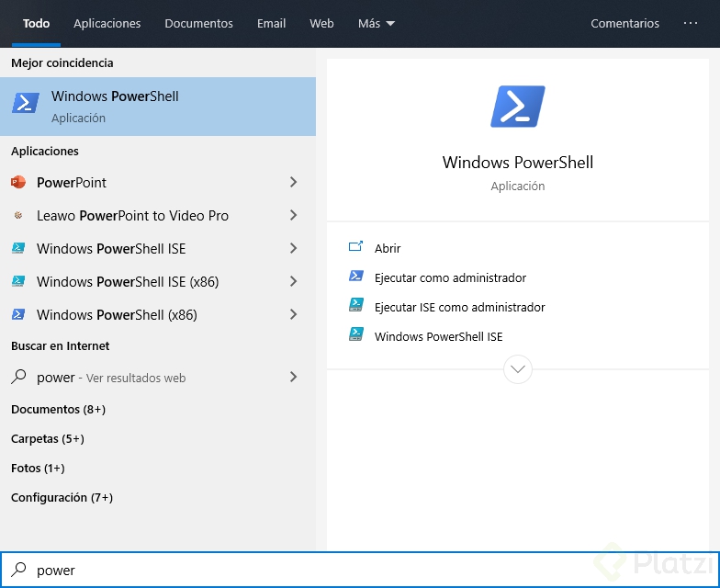This screenshot has height=588, width=720.
Task: Click the search box containing power
Action: [x=360, y=570]
